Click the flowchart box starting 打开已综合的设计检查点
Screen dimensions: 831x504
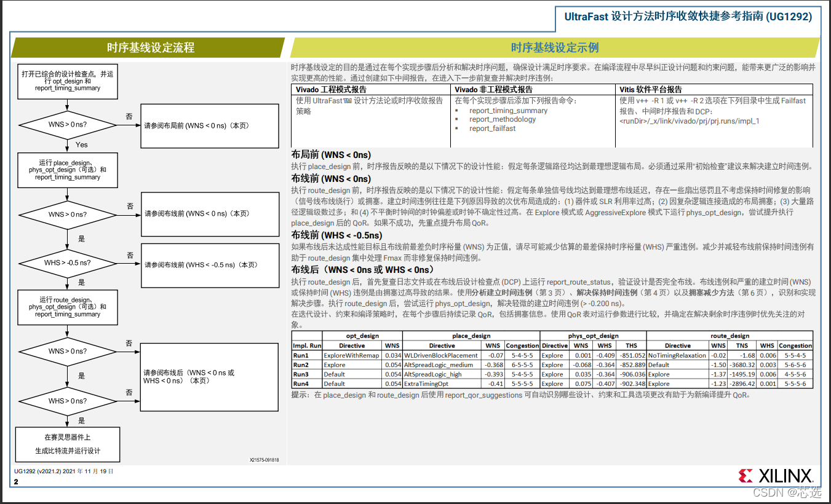pyautogui.click(x=68, y=81)
